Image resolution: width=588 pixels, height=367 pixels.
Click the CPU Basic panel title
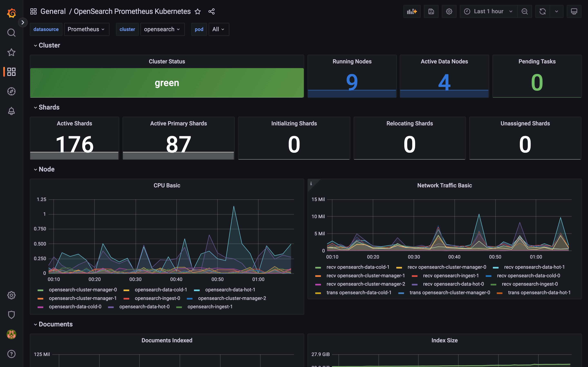coord(167,186)
